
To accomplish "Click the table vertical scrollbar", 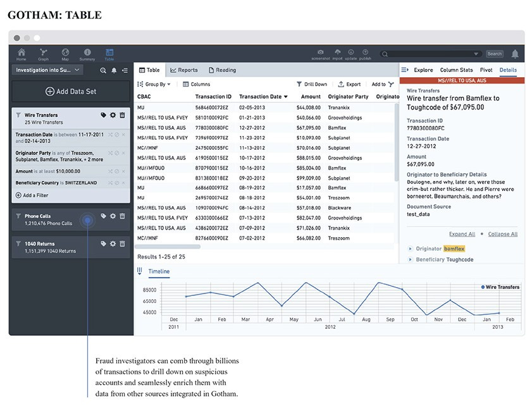I will (397, 142).
